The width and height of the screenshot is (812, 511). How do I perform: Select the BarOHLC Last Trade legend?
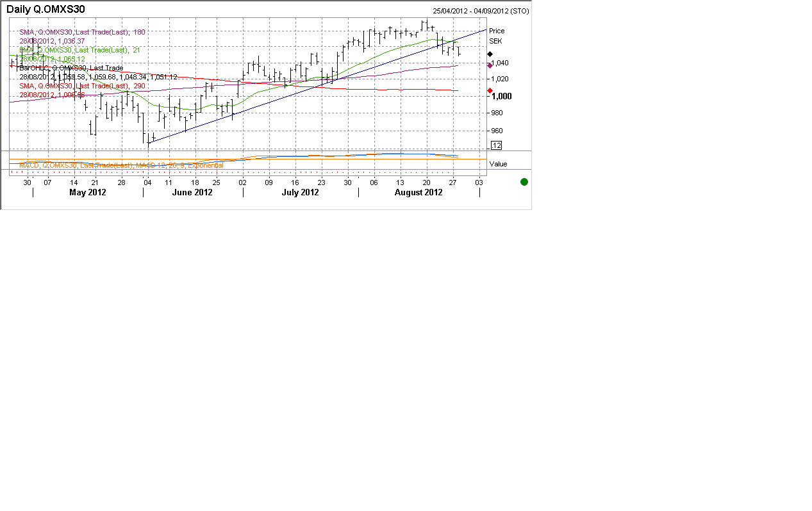tap(71, 68)
